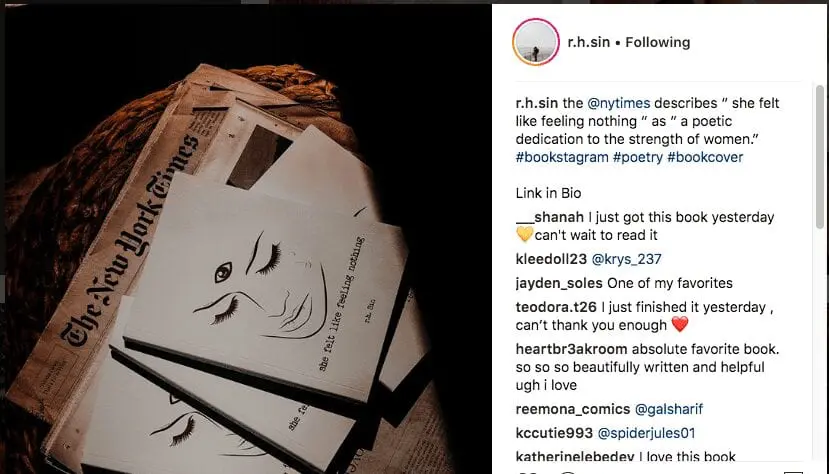Open teodora.t26 commenter username

tap(556, 307)
